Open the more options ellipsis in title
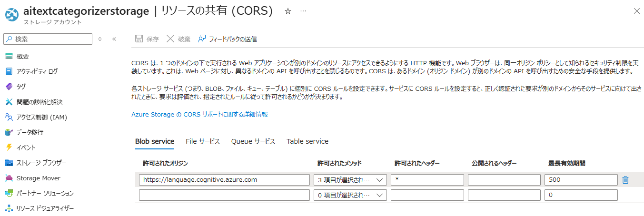Screen dimensions: 644x216 pyautogui.click(x=303, y=11)
